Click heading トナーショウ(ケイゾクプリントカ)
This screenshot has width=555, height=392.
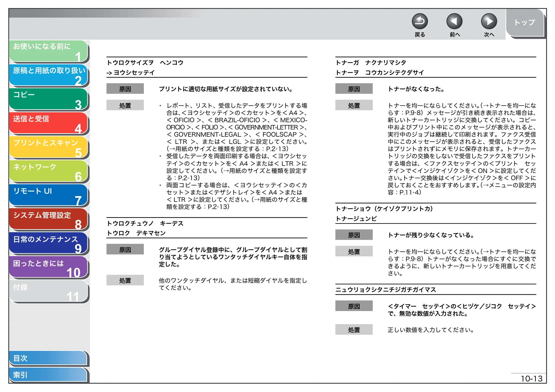tap(384, 209)
